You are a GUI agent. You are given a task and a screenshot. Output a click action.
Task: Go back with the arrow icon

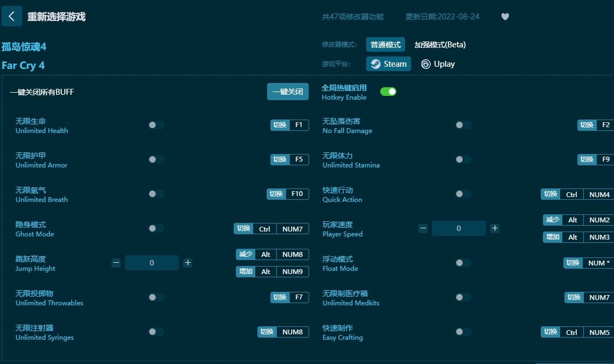click(12, 16)
